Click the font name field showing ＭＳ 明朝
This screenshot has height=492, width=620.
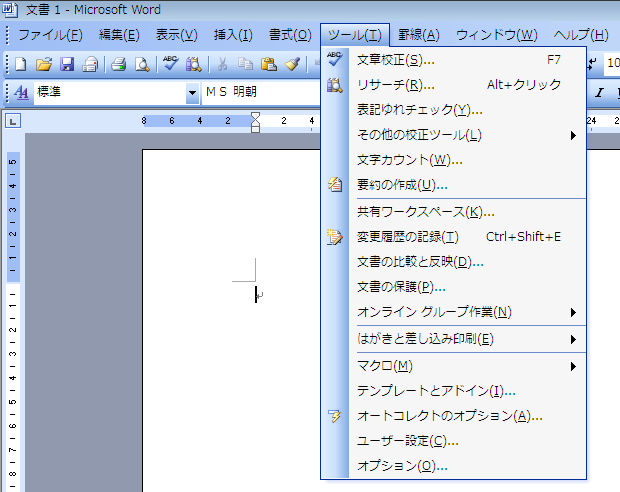pos(261,92)
